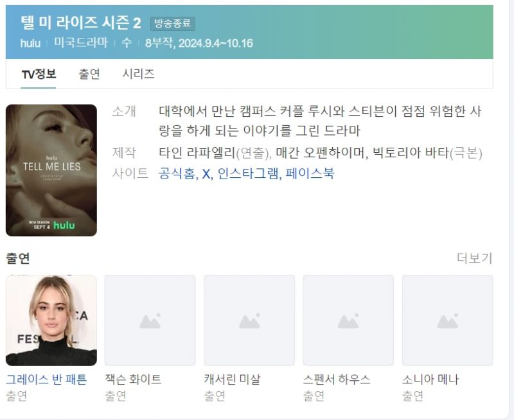Open the 페이스북 link
Viewport: 514px width, 420px height.
(x=310, y=173)
